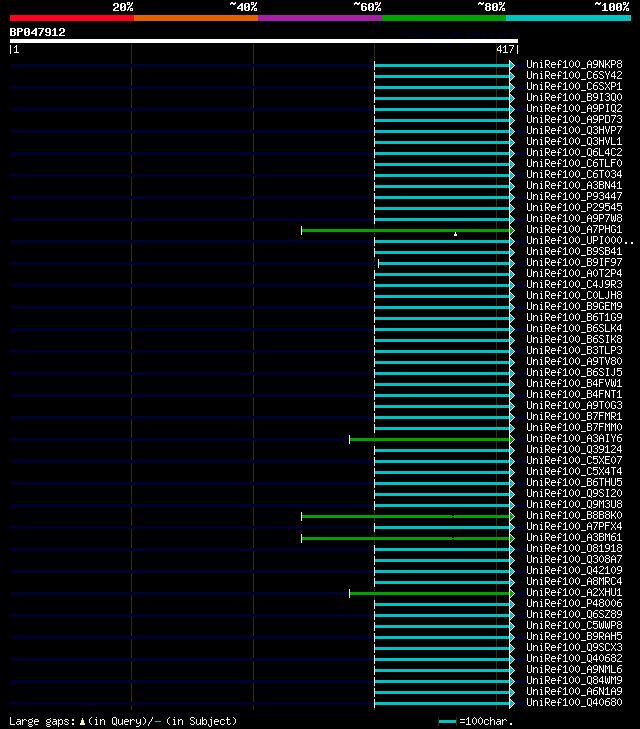Select the UniRef100_C4J9R3 label
This screenshot has width=640, height=729.
click(x=574, y=284)
